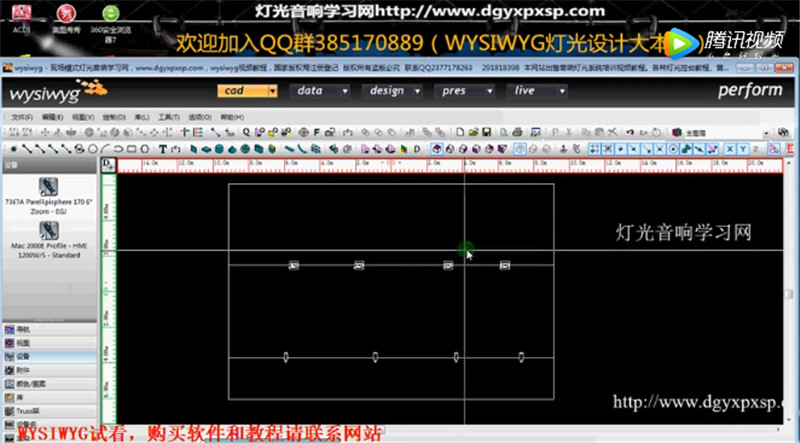The image size is (800, 443).
Task: Select the leftmost fixture on upper truss
Action: [294, 265]
